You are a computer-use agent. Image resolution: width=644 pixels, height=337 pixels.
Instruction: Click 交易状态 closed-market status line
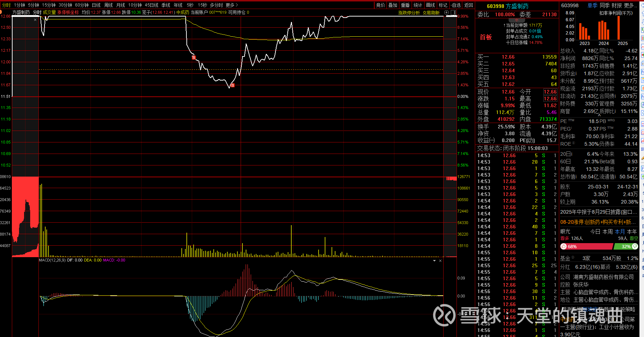tap(513, 148)
